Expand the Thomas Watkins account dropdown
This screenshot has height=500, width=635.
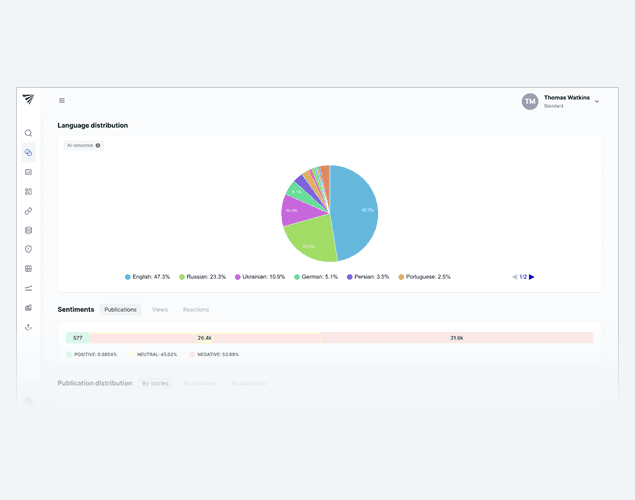pyautogui.click(x=597, y=101)
